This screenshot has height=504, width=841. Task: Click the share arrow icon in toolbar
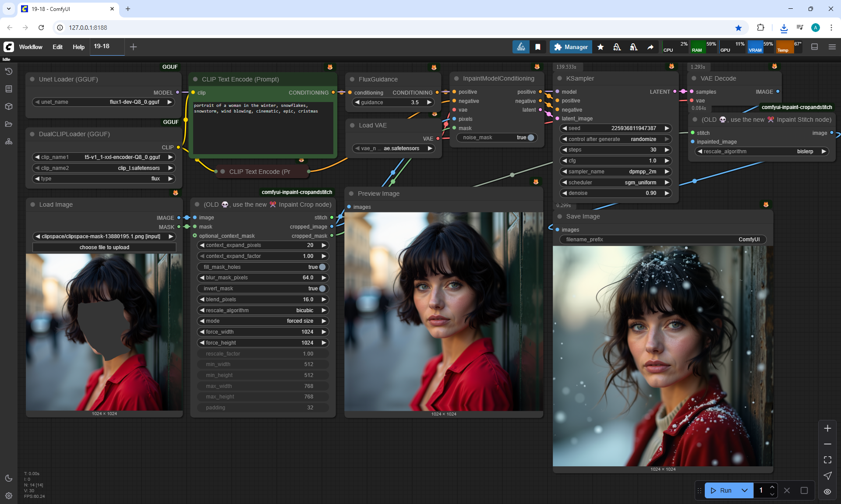pyautogui.click(x=650, y=47)
